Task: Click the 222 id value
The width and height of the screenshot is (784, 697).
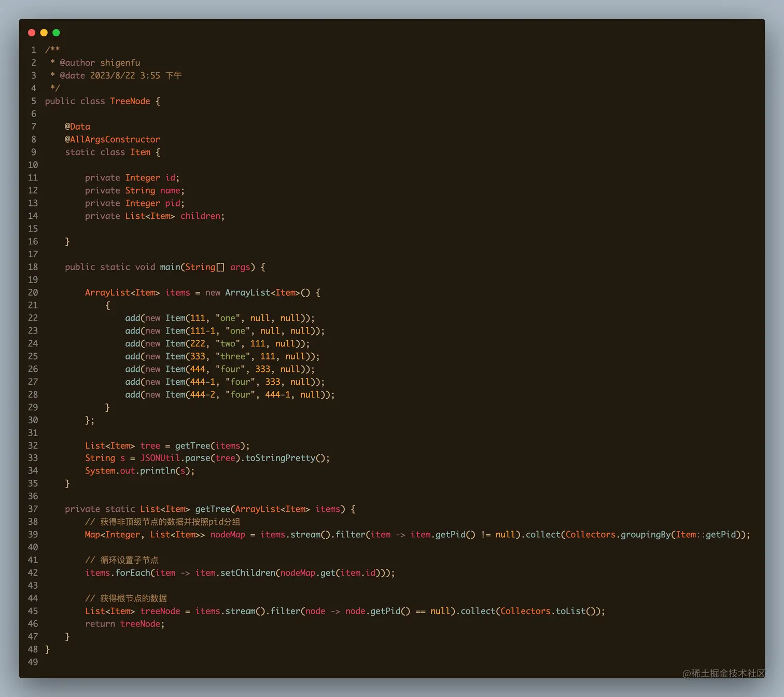Action: (198, 343)
